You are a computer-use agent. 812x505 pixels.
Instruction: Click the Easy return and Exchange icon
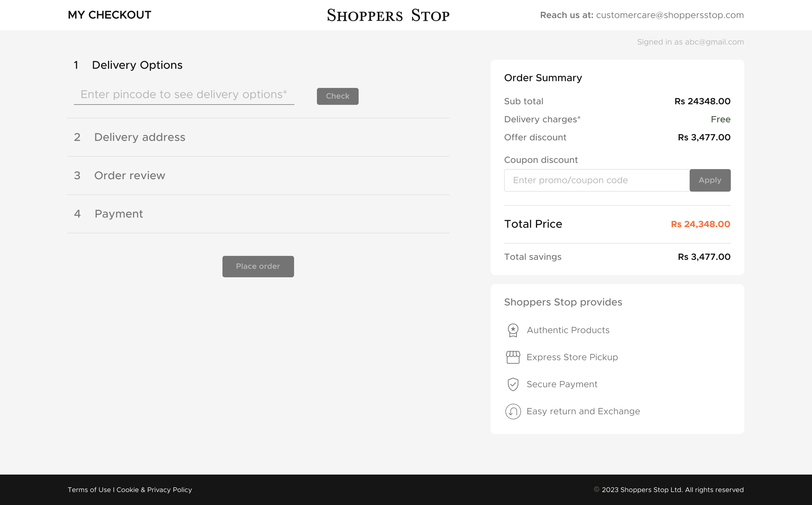point(513,411)
